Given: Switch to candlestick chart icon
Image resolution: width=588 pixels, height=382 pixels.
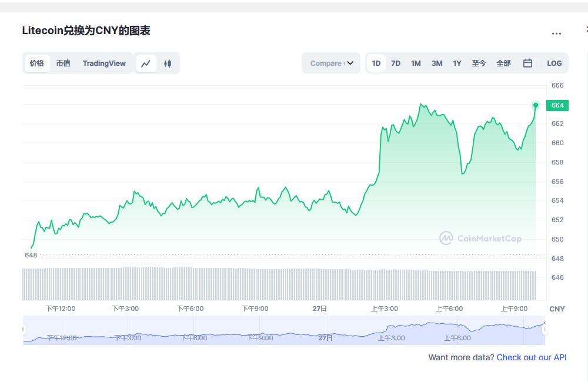Looking at the screenshot, I should (168, 63).
